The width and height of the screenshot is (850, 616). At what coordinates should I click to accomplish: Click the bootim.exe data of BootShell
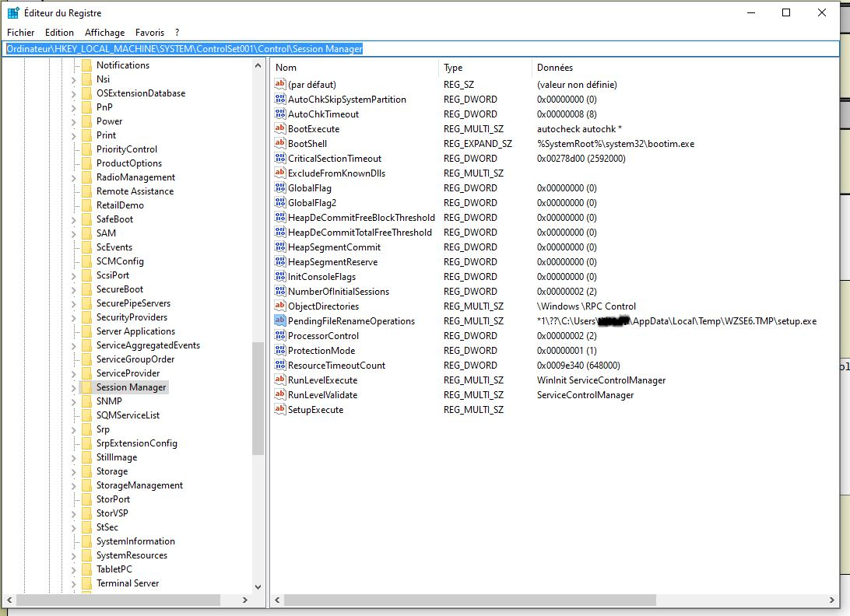615,144
